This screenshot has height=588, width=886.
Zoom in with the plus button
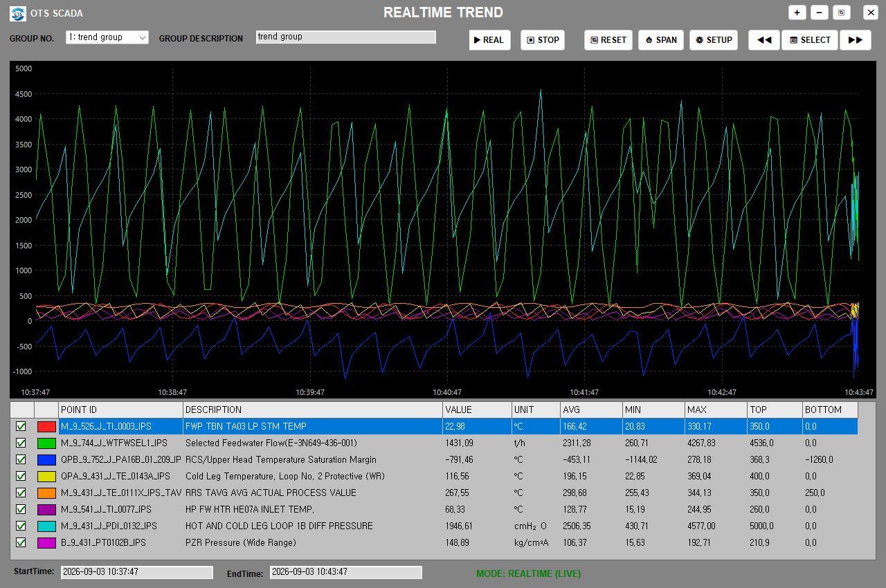(797, 12)
